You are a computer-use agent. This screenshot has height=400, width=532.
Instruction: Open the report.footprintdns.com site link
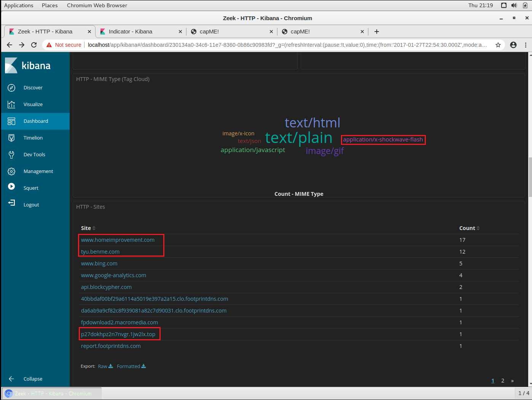[111, 346]
